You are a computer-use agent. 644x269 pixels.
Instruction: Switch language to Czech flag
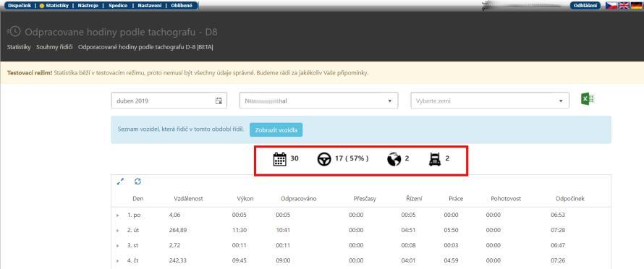[x=611, y=5]
